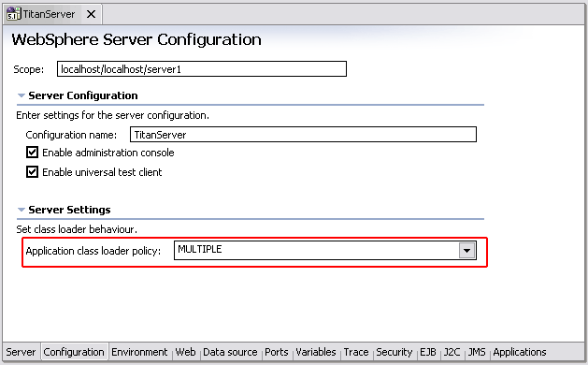Toggle Enable administration console checkbox

[x=32, y=152]
